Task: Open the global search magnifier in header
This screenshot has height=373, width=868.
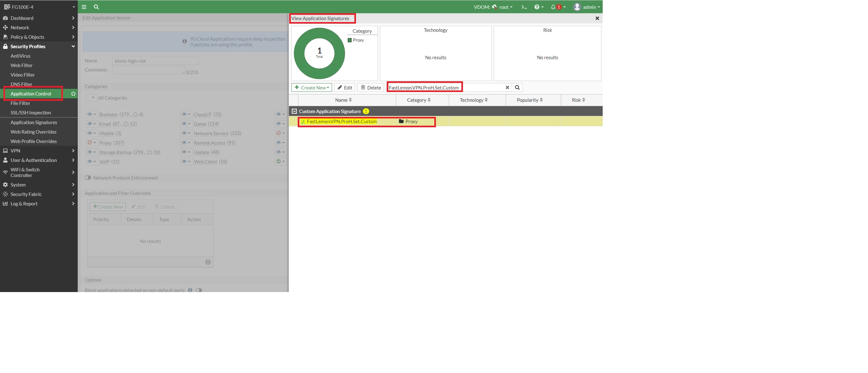Action: (x=96, y=7)
